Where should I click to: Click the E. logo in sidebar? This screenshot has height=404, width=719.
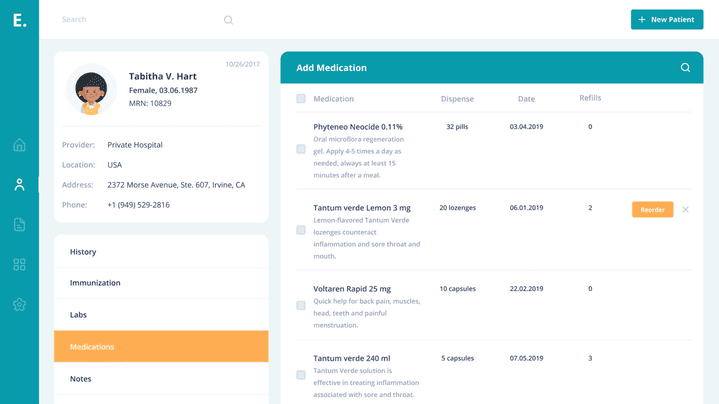(19, 20)
